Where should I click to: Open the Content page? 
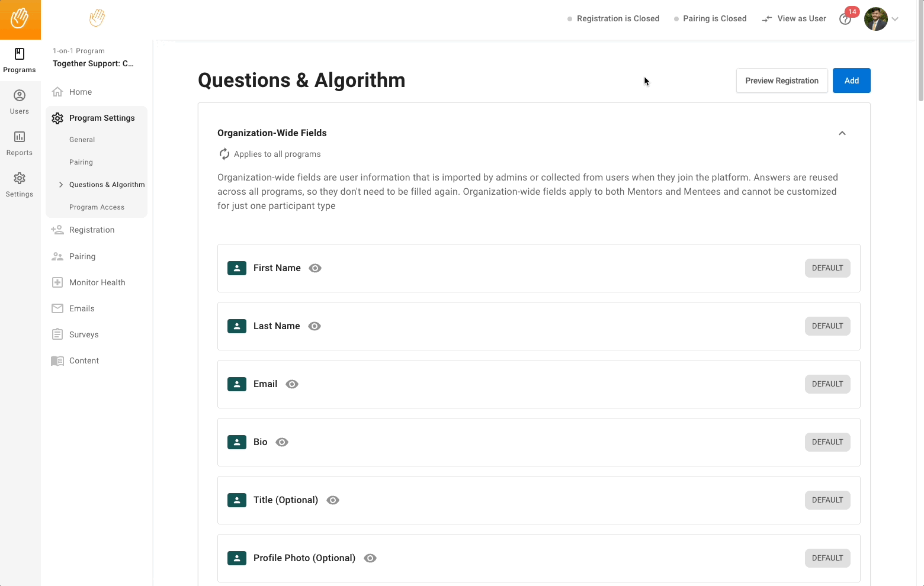pos(84,360)
